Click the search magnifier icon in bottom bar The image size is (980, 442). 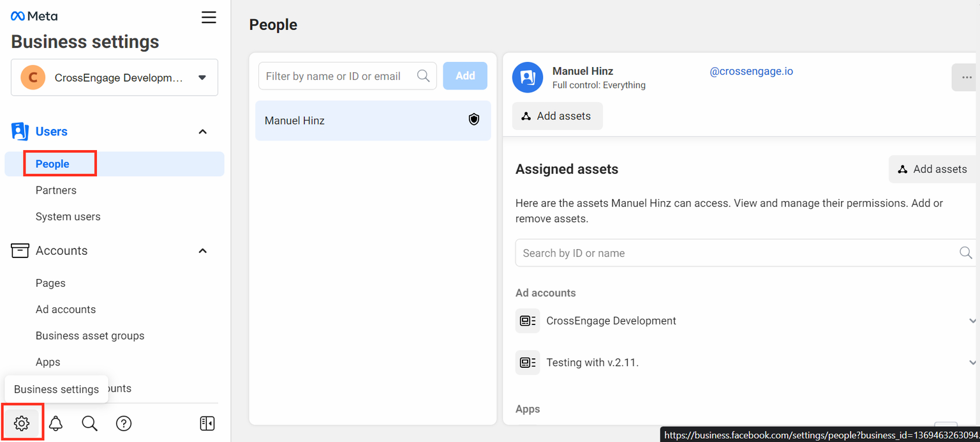coord(90,423)
